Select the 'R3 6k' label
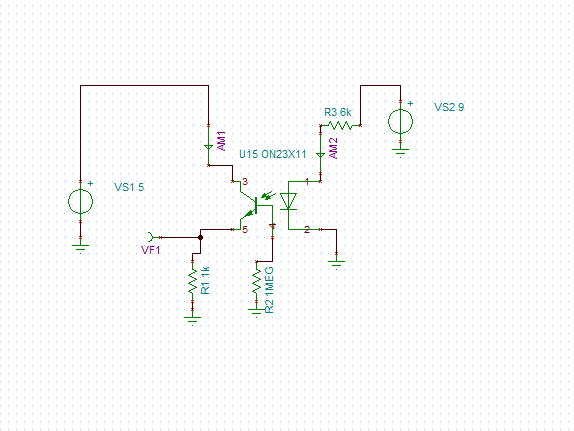574x431 pixels. point(338,112)
